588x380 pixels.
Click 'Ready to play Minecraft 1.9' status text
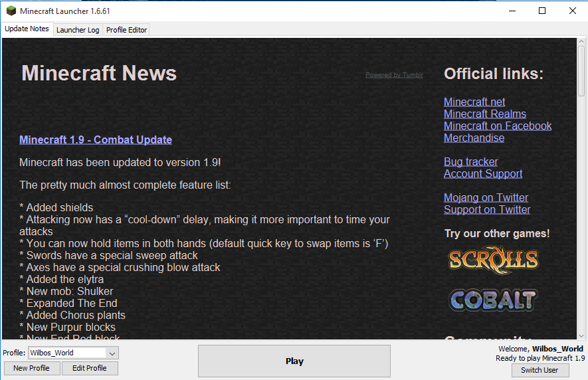540,358
